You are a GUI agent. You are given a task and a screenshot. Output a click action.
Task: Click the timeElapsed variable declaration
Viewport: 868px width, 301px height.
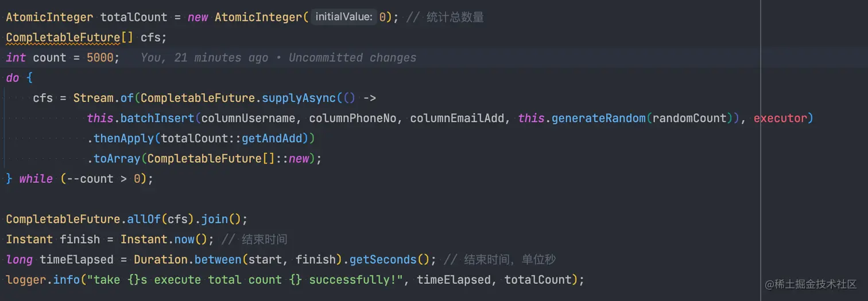tap(76, 260)
